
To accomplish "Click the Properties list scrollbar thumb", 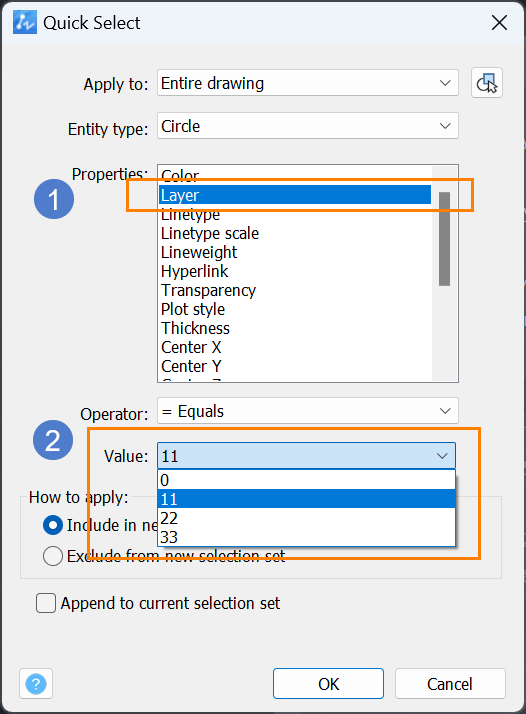I will [444, 239].
